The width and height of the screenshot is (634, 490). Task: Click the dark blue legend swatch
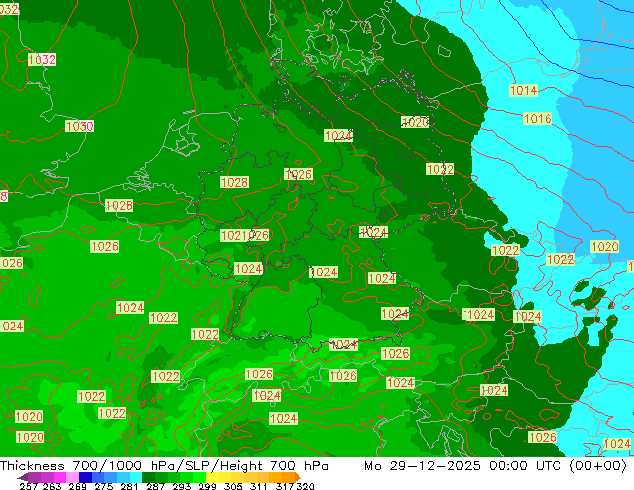(85, 477)
